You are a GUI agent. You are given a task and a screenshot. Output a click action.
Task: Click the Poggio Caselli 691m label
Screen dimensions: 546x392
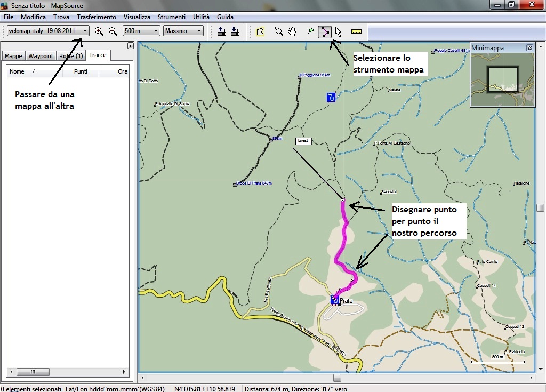coord(451,51)
